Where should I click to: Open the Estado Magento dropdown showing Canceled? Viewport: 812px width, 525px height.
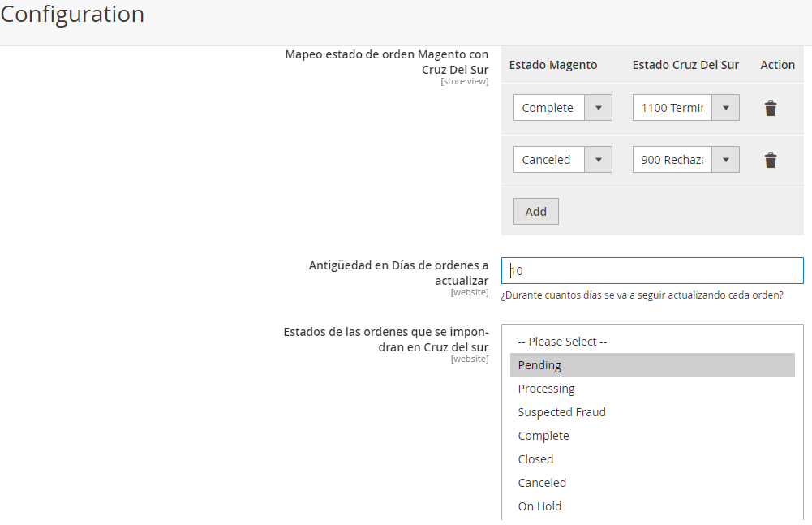pos(562,160)
